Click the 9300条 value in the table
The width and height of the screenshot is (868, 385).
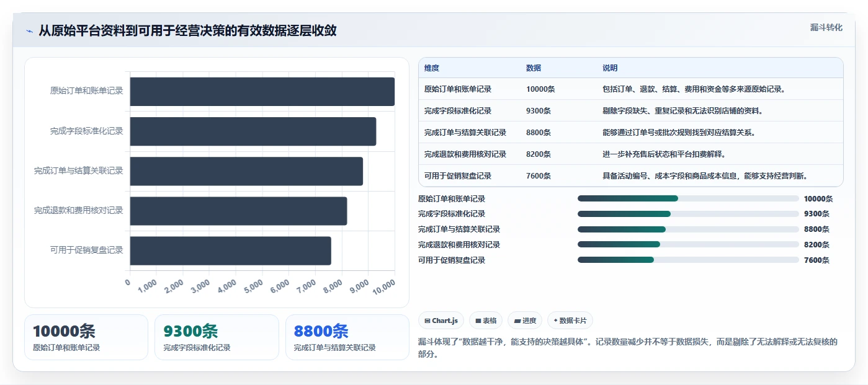click(x=539, y=111)
